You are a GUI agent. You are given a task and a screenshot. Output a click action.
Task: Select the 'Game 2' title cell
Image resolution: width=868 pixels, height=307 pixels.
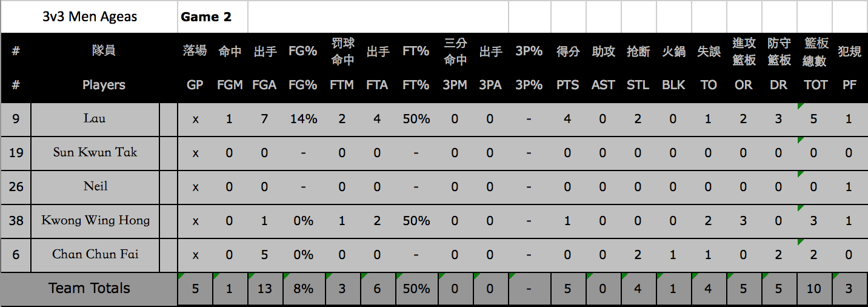[213, 17]
